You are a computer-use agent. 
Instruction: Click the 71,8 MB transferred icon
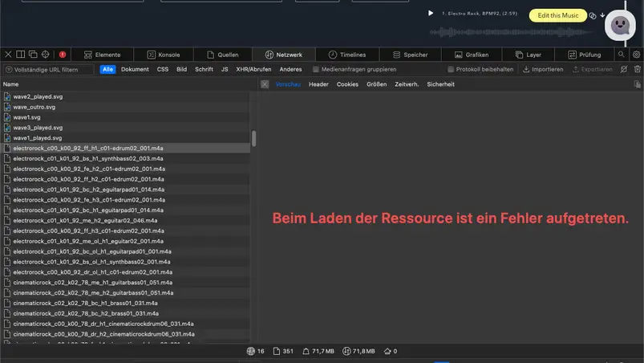[346, 351]
